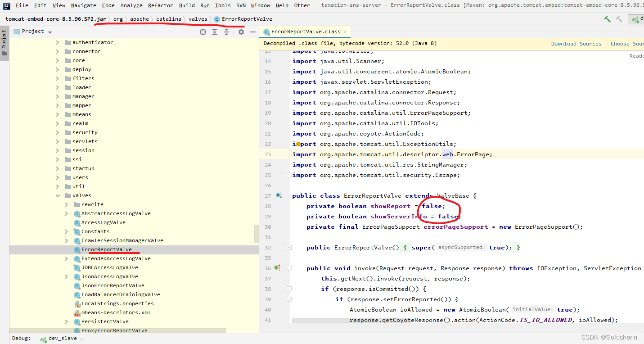Expand the PersistentValve class node

pyautogui.click(x=66, y=321)
